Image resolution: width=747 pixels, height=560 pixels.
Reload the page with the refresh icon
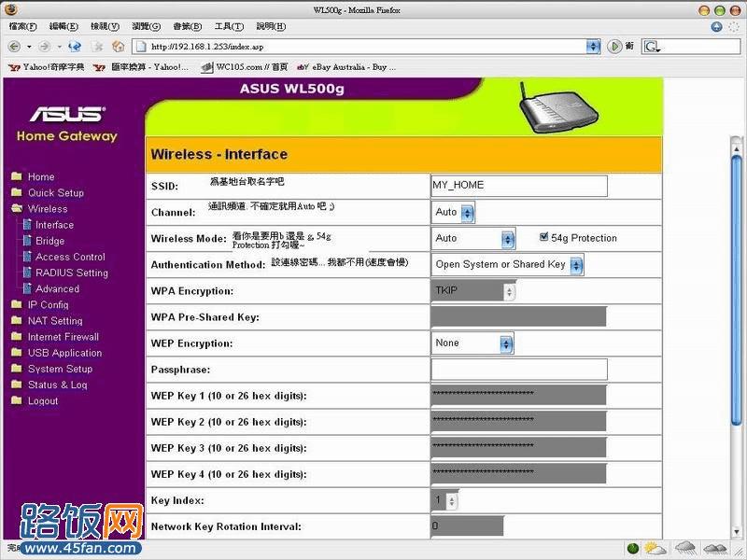pos(75,46)
